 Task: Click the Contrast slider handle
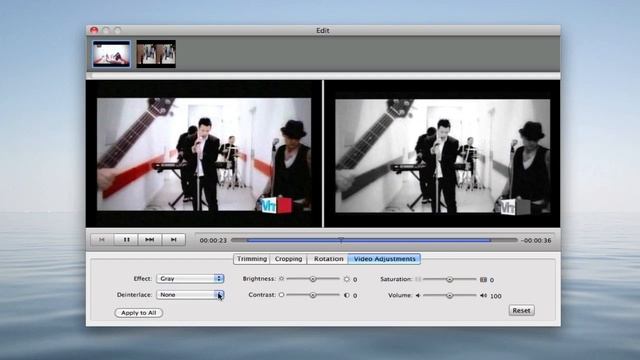click(313, 295)
